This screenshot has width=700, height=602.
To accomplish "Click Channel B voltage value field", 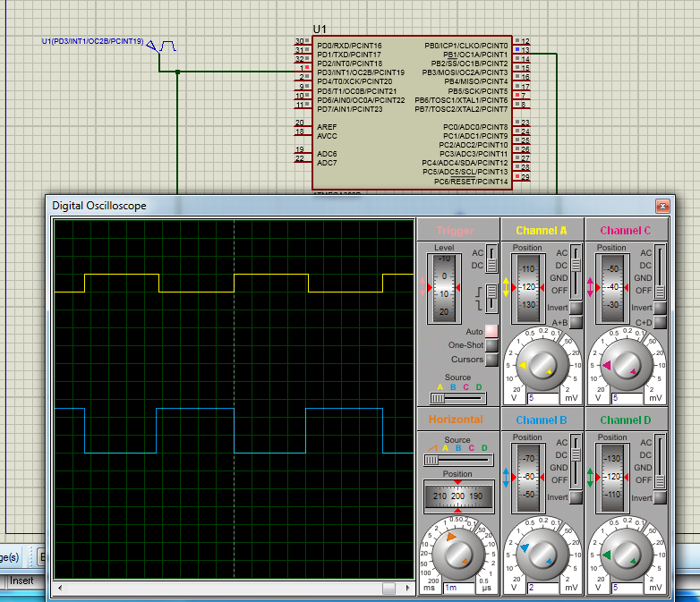I will coord(542,588).
